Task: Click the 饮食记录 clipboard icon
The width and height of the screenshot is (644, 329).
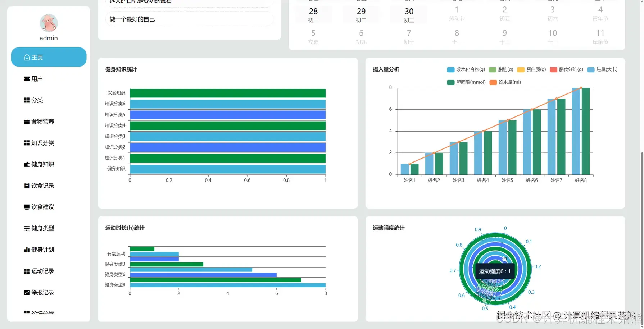Action: pyautogui.click(x=27, y=186)
